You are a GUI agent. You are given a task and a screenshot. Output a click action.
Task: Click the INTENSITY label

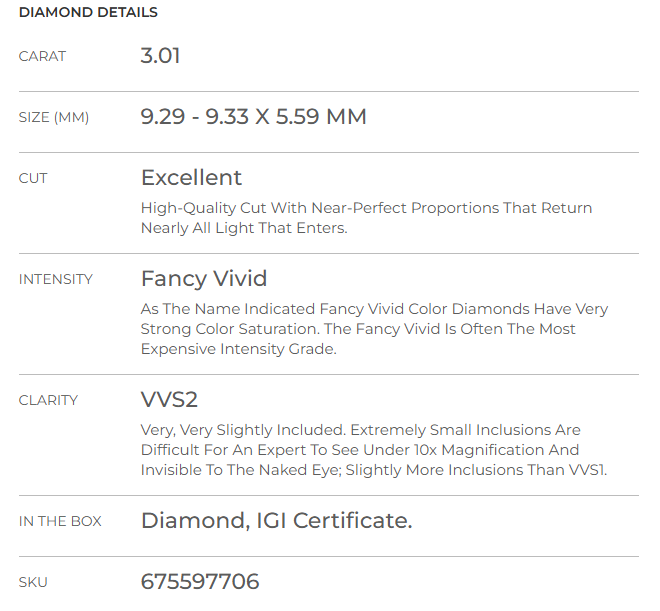56,279
